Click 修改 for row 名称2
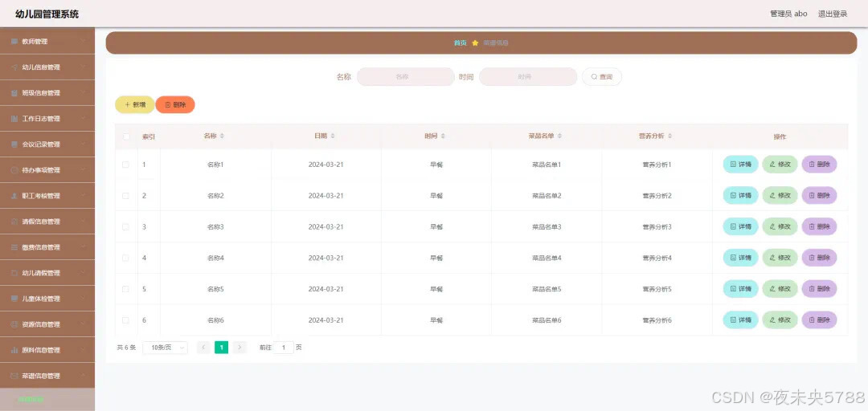 click(780, 195)
